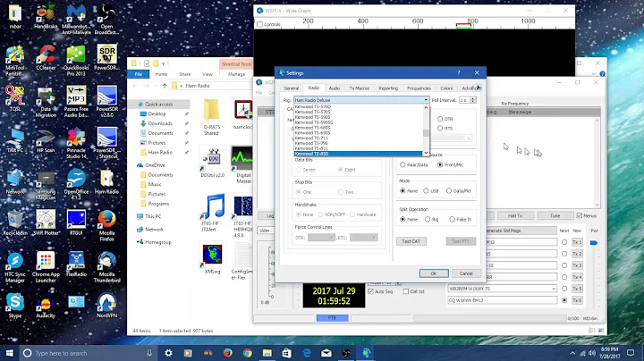Screen dimensions: 644x361
Task: Set Split Operation to Fake It
Action: [453, 220]
